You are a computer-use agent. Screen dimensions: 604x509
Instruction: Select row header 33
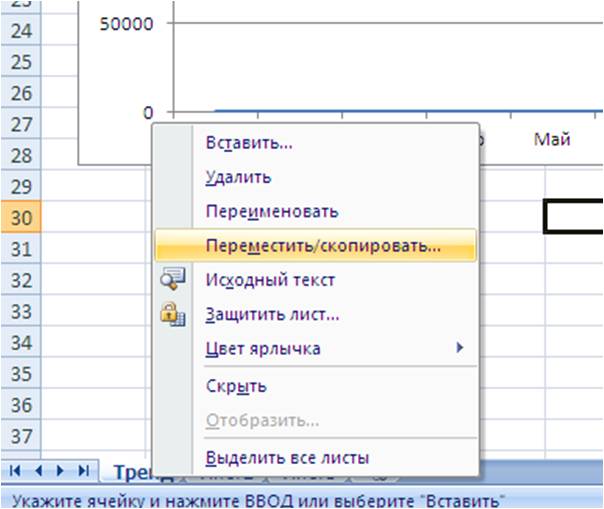21,311
